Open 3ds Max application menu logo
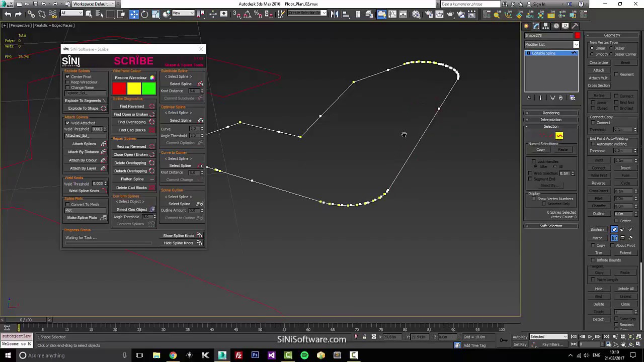 click(7, 4)
